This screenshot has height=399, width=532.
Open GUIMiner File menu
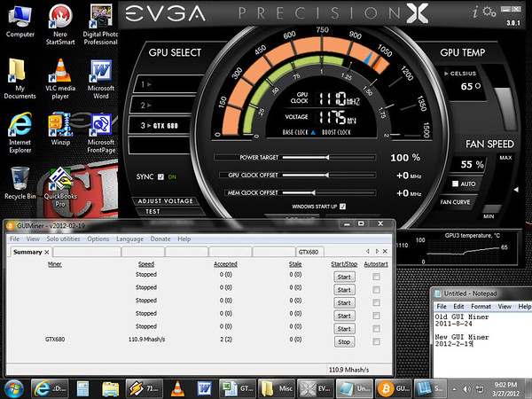(14, 239)
